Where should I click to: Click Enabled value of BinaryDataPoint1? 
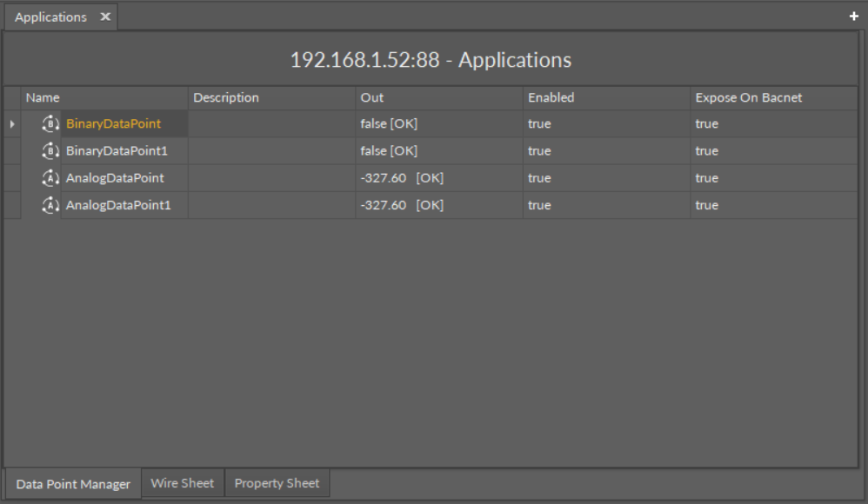coord(539,151)
